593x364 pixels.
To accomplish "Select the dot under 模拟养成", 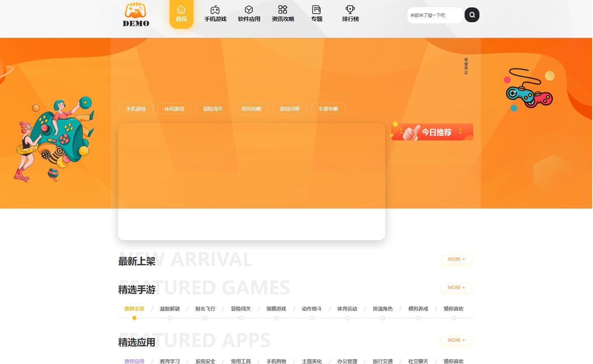I will coord(418,318).
